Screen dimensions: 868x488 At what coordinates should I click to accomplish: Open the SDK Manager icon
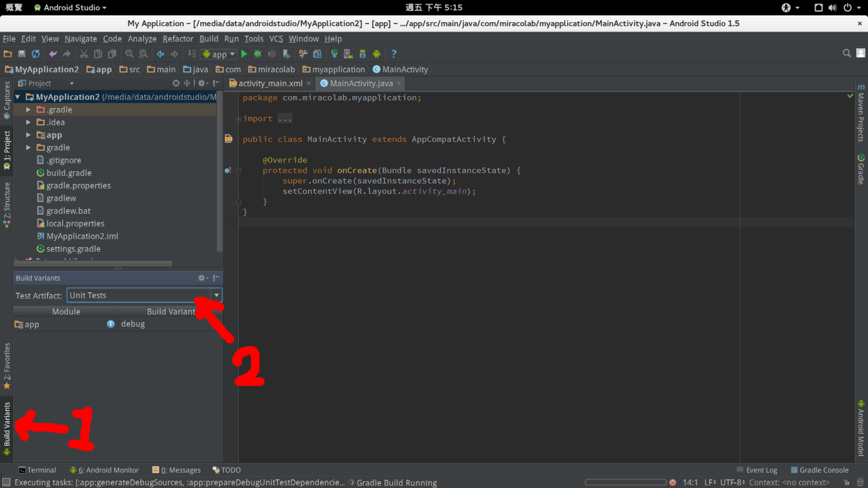[x=362, y=54]
